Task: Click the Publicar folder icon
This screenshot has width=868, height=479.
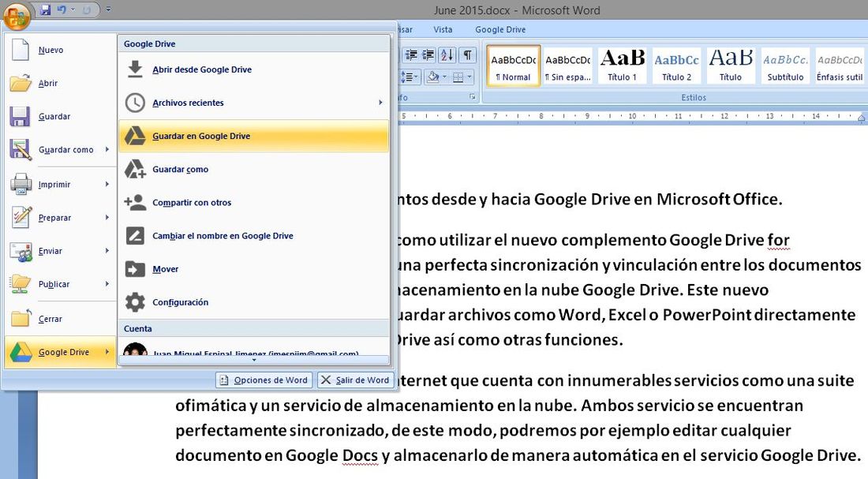Action: 21,284
